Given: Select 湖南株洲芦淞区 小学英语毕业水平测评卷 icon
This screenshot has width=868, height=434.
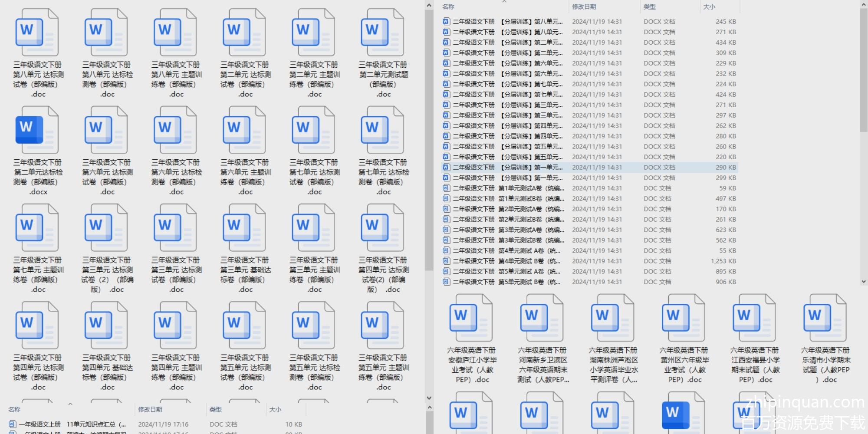Looking at the screenshot, I should [x=613, y=318].
